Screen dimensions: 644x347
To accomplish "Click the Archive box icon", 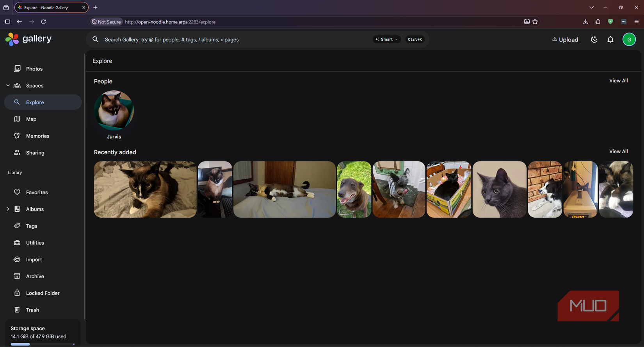I will click(x=17, y=276).
